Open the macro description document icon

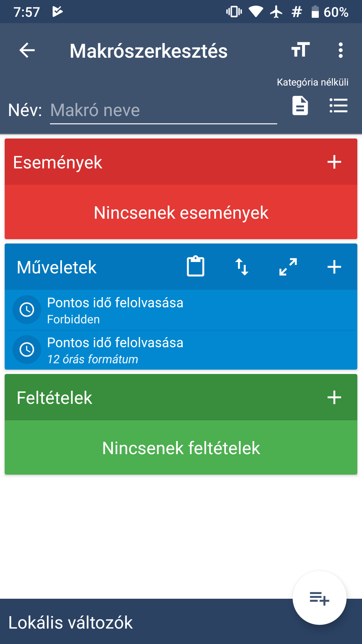300,106
